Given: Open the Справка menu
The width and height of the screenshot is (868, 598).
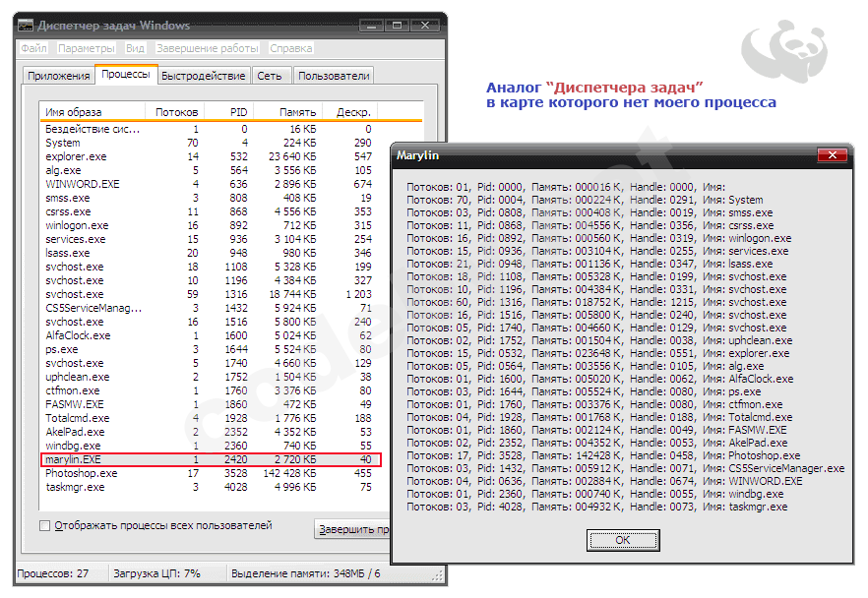Looking at the screenshot, I should click(x=291, y=48).
